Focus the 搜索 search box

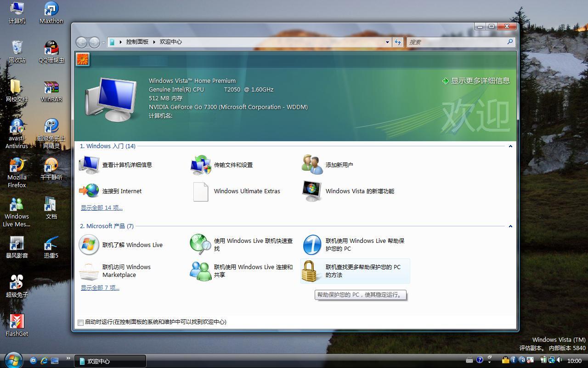461,42
